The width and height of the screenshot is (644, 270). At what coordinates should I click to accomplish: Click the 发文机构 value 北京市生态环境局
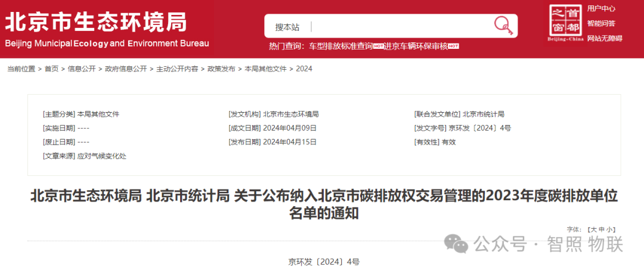(291, 114)
